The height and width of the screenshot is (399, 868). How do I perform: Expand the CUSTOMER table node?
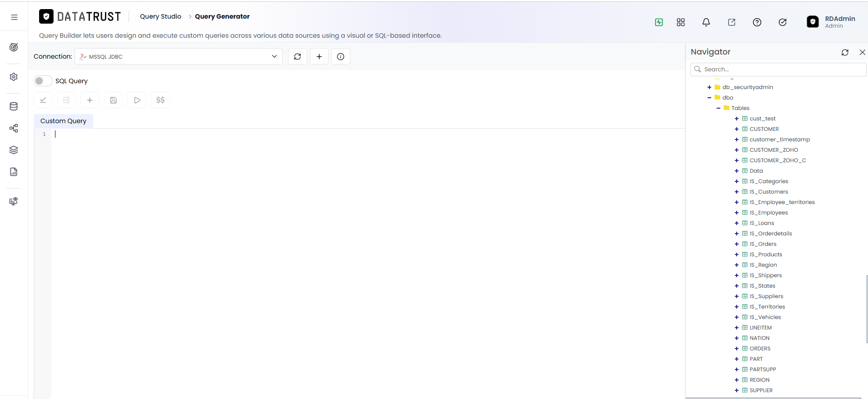click(x=737, y=129)
